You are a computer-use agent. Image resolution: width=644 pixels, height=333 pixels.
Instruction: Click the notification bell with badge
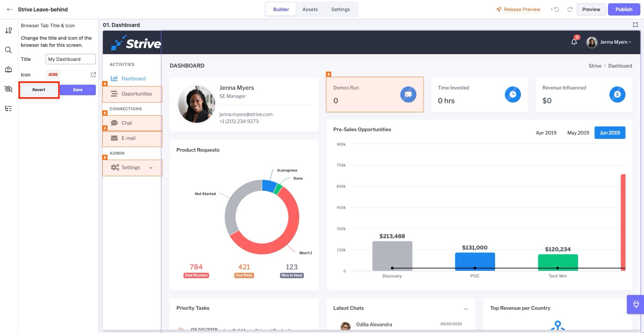(574, 42)
